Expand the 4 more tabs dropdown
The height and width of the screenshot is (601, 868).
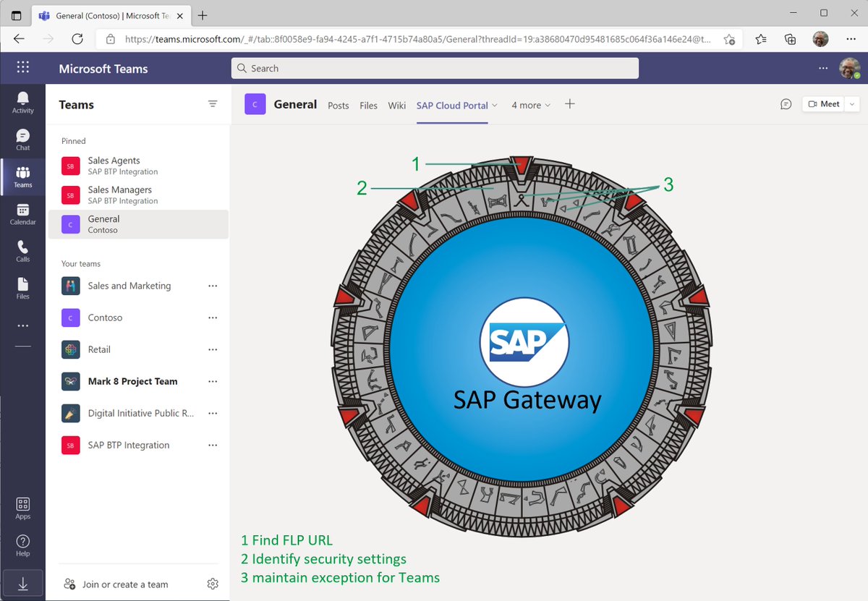(x=531, y=105)
